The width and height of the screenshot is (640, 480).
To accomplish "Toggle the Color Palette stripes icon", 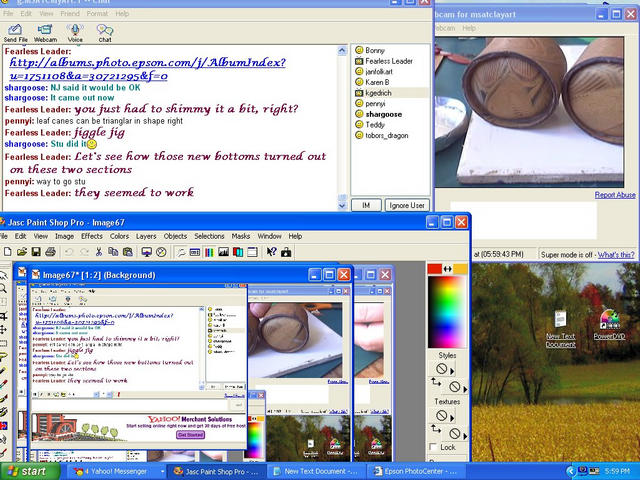I will point(209,252).
